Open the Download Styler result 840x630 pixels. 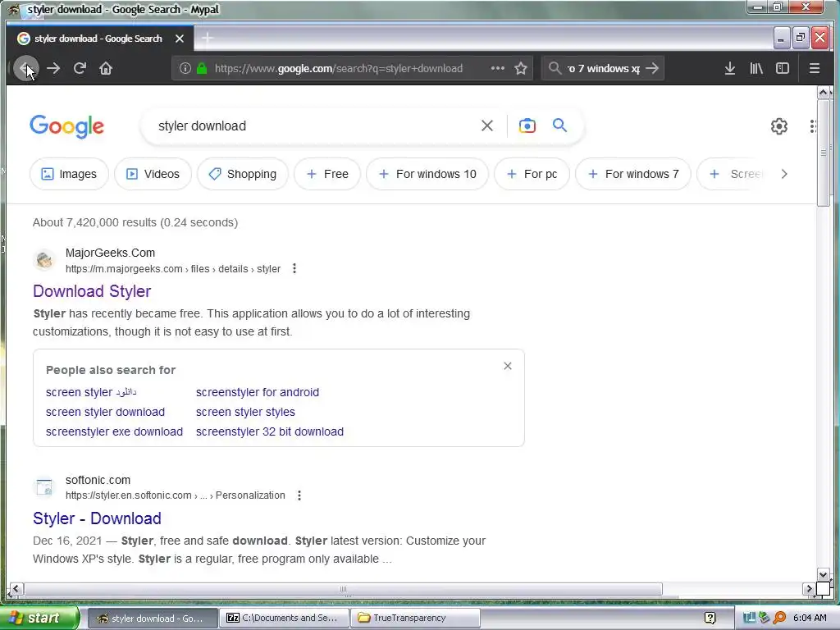92,291
